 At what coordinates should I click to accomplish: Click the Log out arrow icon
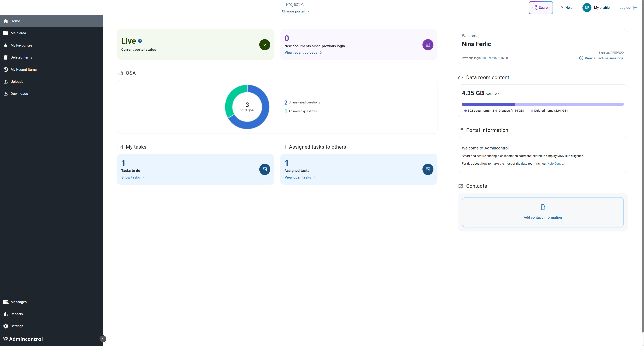click(x=635, y=8)
